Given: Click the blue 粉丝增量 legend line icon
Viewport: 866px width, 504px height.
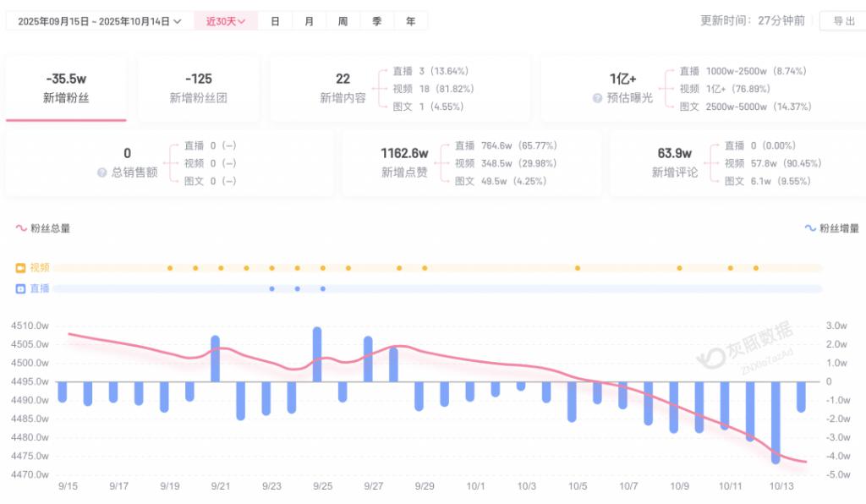Looking at the screenshot, I should (810, 228).
